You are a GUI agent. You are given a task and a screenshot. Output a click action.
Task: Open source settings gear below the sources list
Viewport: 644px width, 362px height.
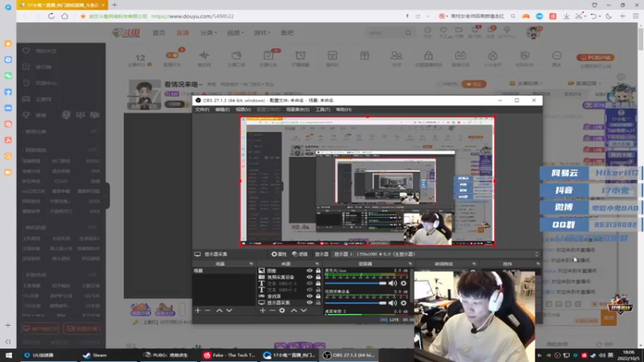tap(283, 311)
